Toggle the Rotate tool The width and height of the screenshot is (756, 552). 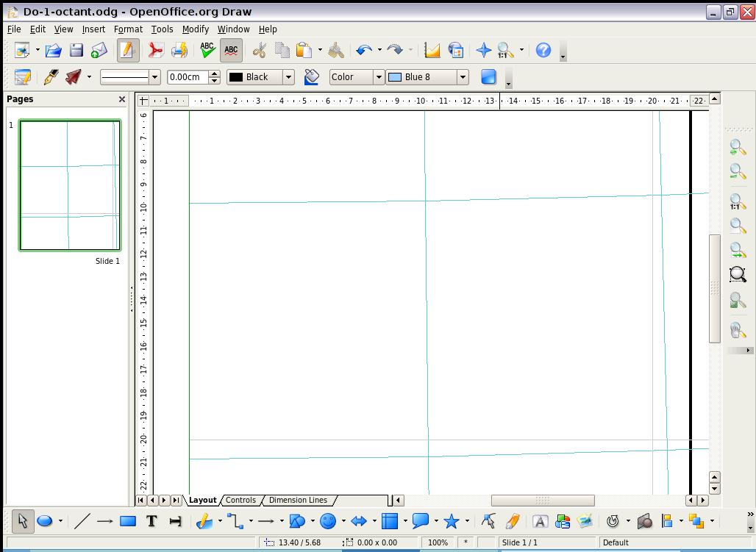pos(613,521)
